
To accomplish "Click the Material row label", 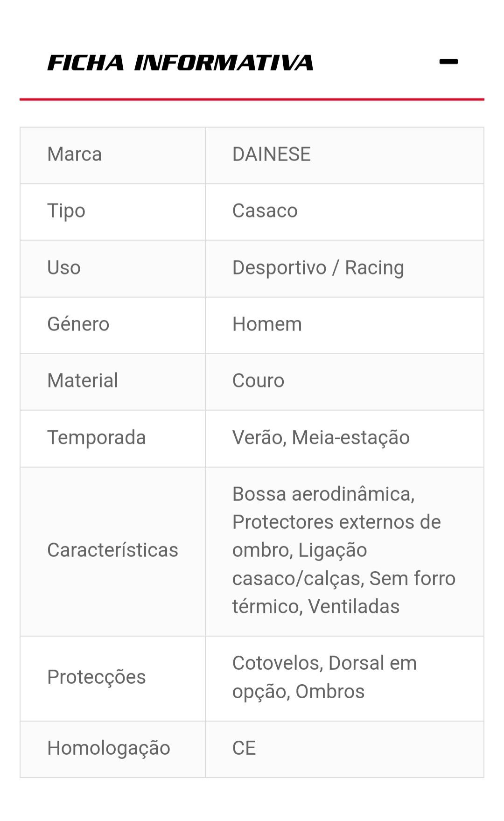I will coord(83,381).
